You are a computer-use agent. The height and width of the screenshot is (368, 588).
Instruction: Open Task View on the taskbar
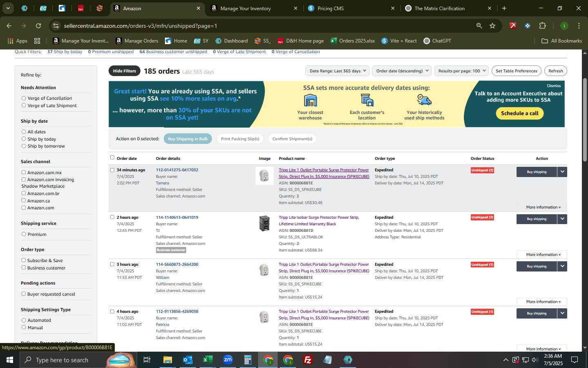(147, 360)
